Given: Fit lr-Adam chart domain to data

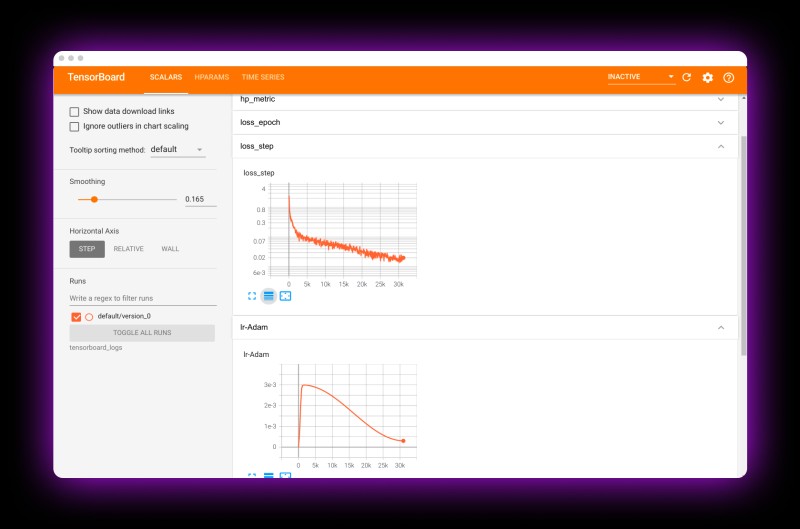Looking at the screenshot, I should (285, 475).
